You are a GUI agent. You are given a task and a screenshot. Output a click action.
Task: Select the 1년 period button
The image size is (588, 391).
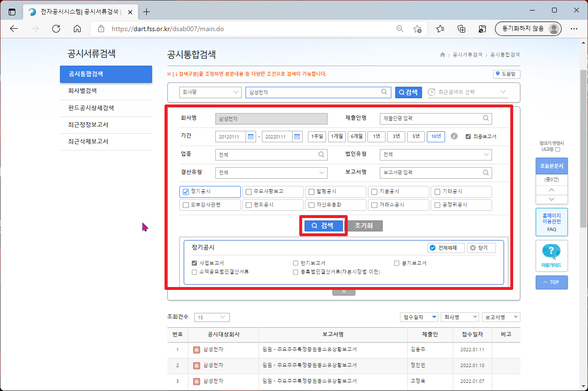(x=376, y=137)
